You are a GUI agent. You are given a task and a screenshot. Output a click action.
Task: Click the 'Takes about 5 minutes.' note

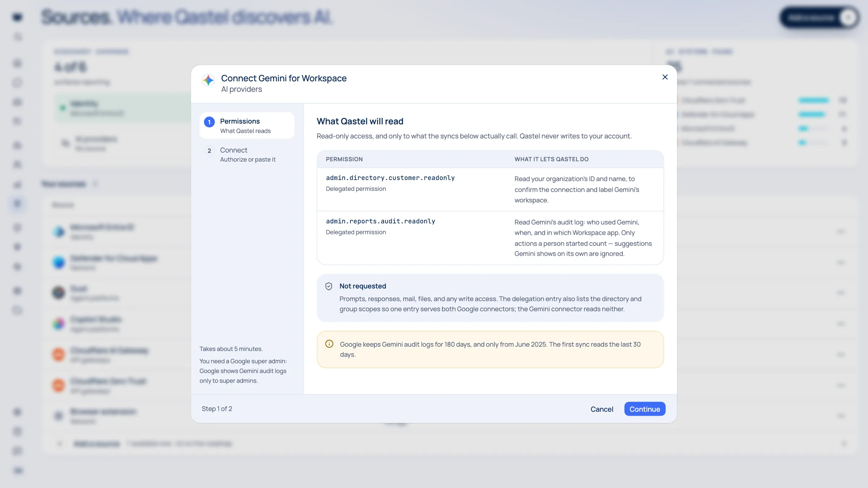click(231, 349)
